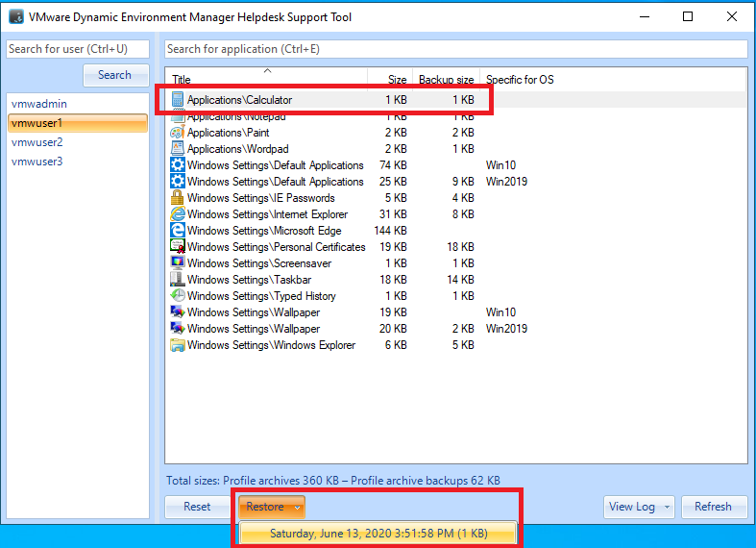The height and width of the screenshot is (548, 756).
Task: Click the Search button for users
Action: click(114, 75)
